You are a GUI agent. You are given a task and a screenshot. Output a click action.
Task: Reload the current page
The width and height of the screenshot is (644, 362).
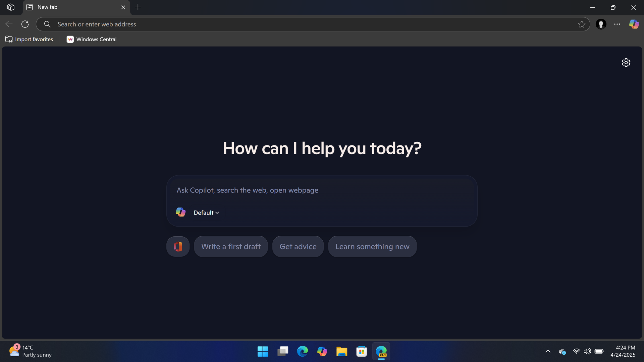[25, 24]
